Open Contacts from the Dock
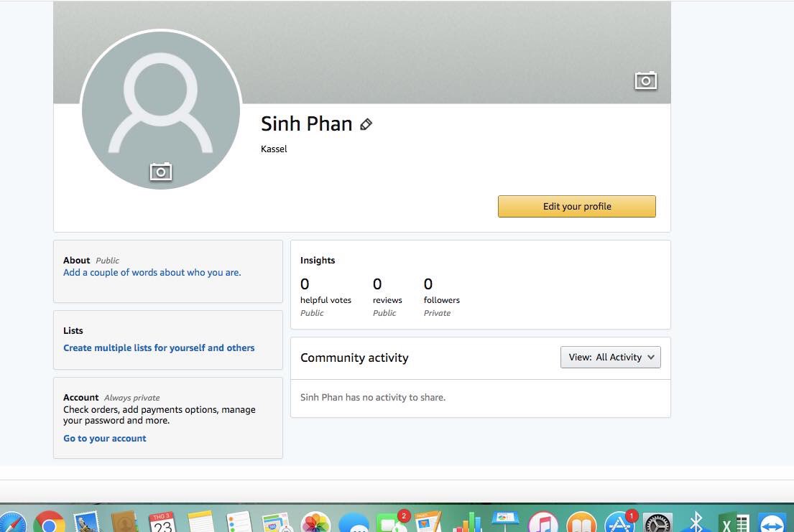 click(x=124, y=523)
